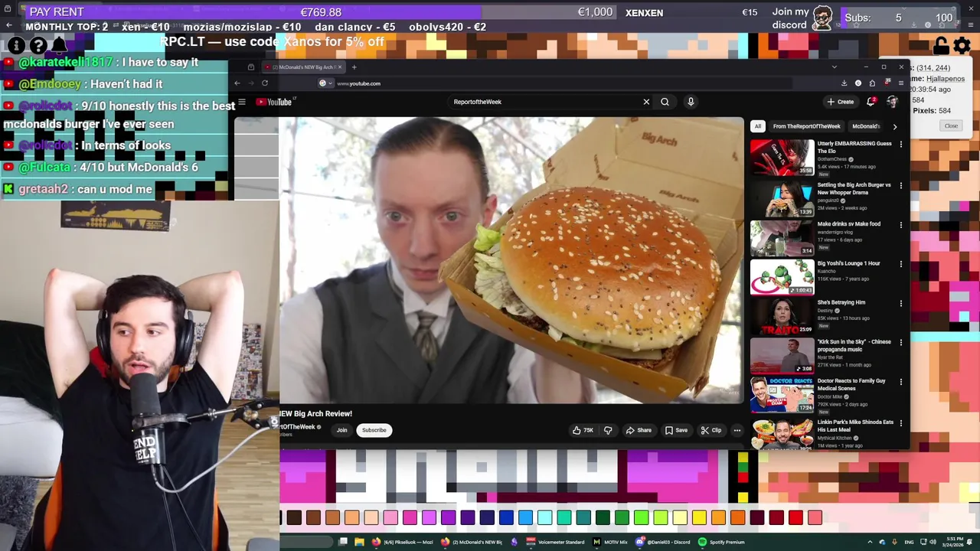The height and width of the screenshot is (551, 980).
Task: Open the browser application menu icon
Action: (900, 83)
